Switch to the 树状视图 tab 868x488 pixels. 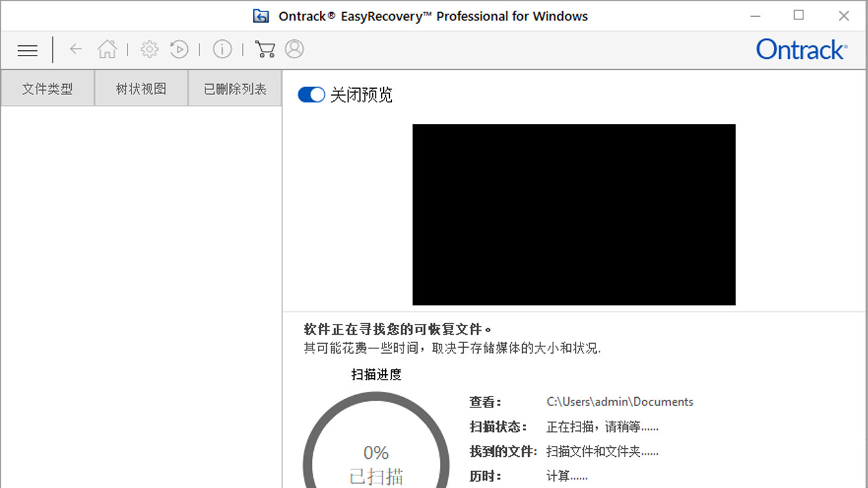(x=140, y=88)
